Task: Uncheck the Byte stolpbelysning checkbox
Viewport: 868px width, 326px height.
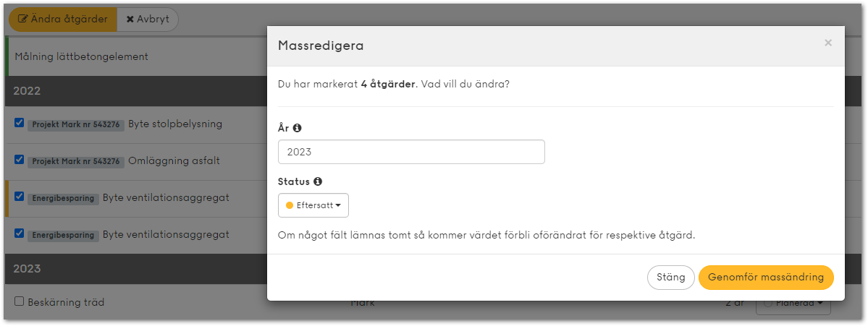Action: click(20, 123)
